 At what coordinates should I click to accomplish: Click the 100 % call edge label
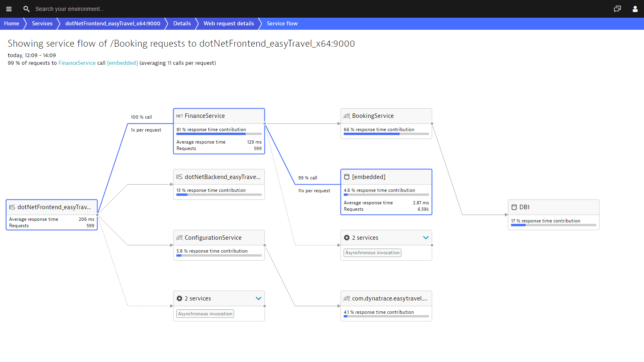141,117
